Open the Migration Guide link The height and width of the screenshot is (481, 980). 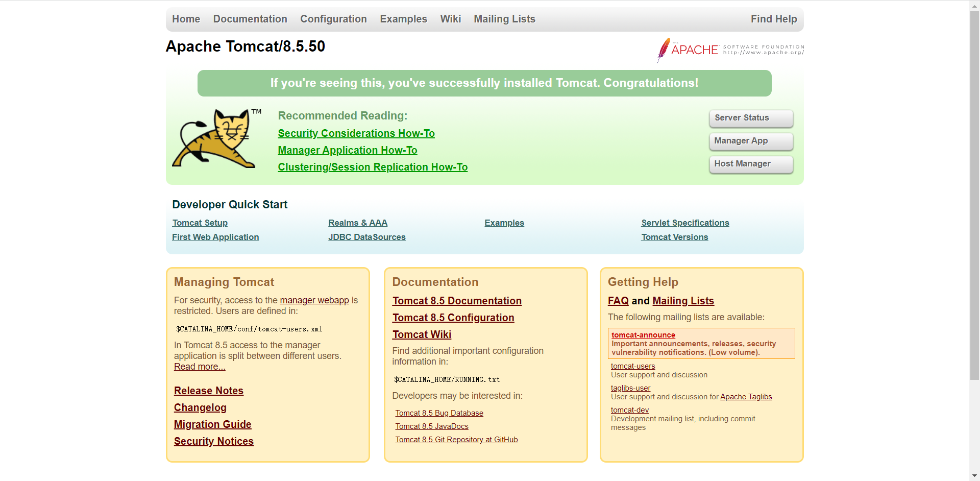[213, 424]
